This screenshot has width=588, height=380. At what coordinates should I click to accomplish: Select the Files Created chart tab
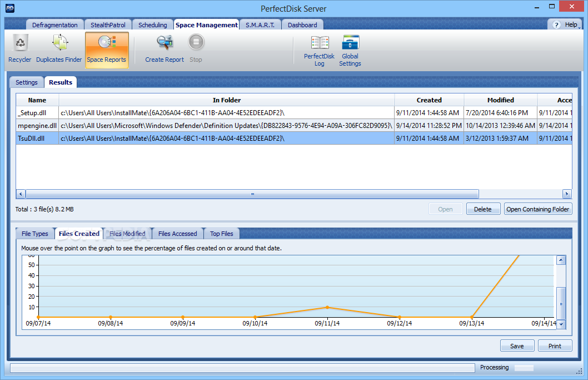coord(79,234)
